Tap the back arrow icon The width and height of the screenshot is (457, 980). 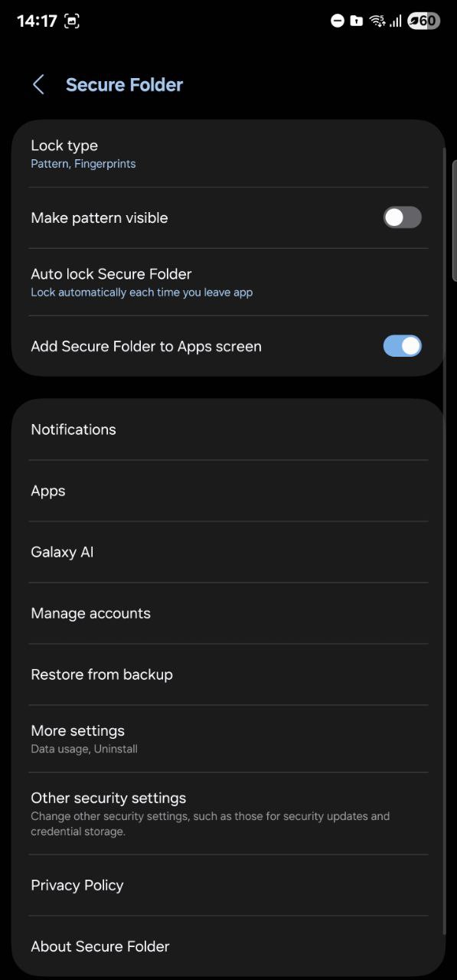click(x=38, y=85)
